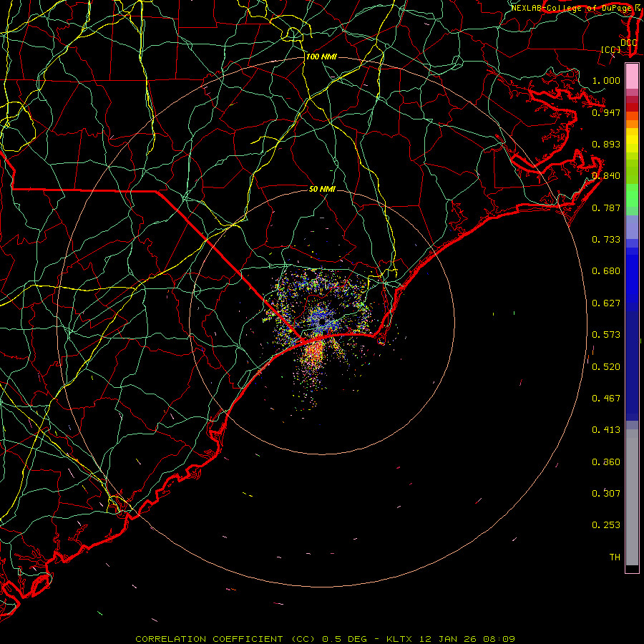This screenshot has width=644, height=644.
Task: Click the 100 NMI range ring label
Action: coord(321,57)
